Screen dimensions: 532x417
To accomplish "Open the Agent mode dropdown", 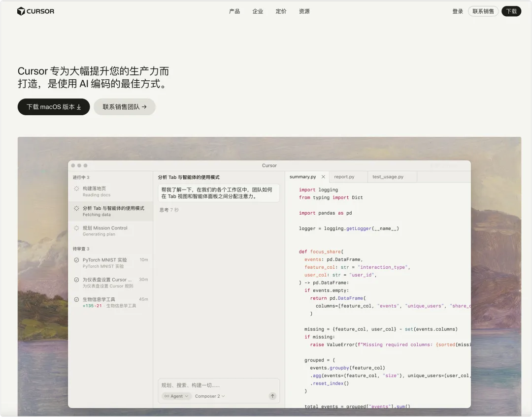I will (x=176, y=396).
